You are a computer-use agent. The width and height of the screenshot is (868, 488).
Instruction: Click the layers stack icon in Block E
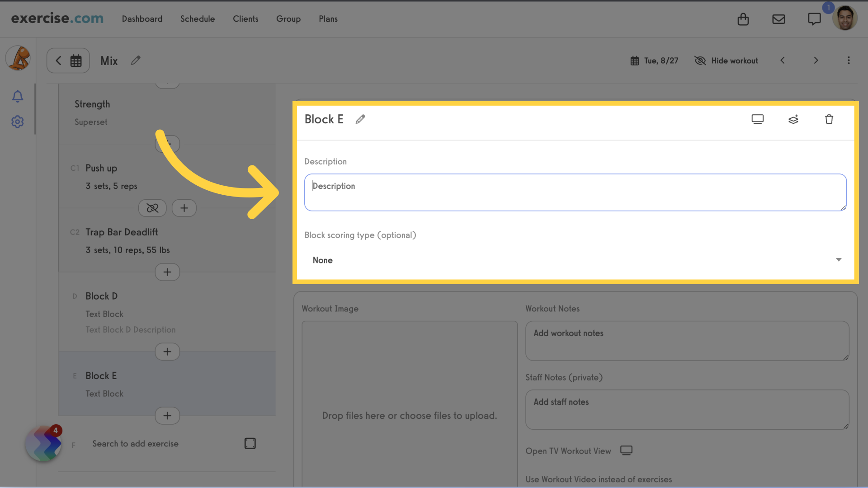793,119
